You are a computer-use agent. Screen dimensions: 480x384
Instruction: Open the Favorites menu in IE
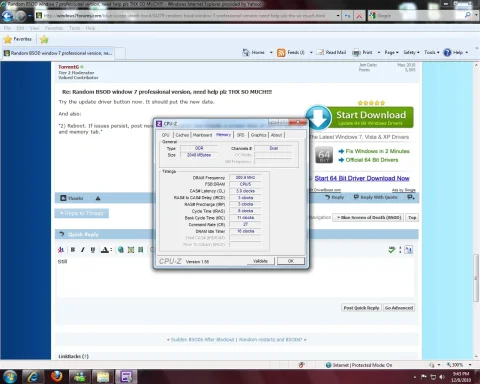pyautogui.click(x=54, y=28)
